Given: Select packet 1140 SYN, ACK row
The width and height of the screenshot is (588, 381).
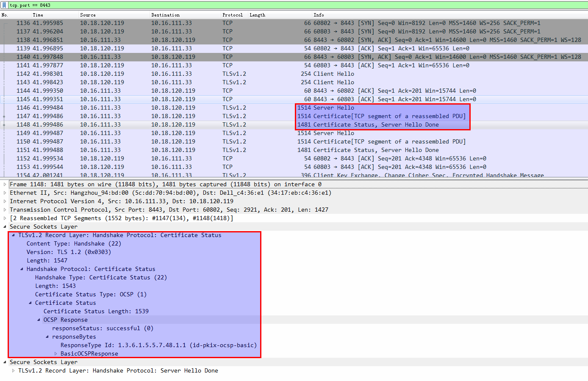Looking at the screenshot, I should pyautogui.click(x=294, y=57).
